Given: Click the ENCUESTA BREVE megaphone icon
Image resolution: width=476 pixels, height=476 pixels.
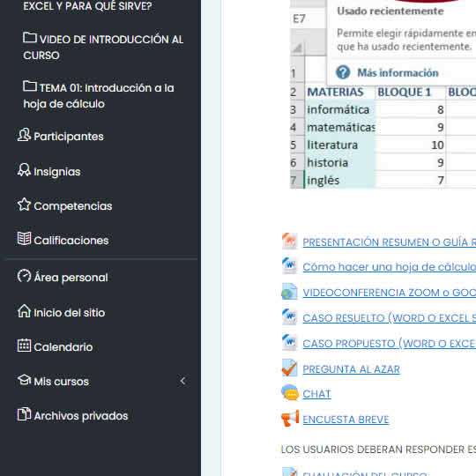Looking at the screenshot, I should point(290,419).
